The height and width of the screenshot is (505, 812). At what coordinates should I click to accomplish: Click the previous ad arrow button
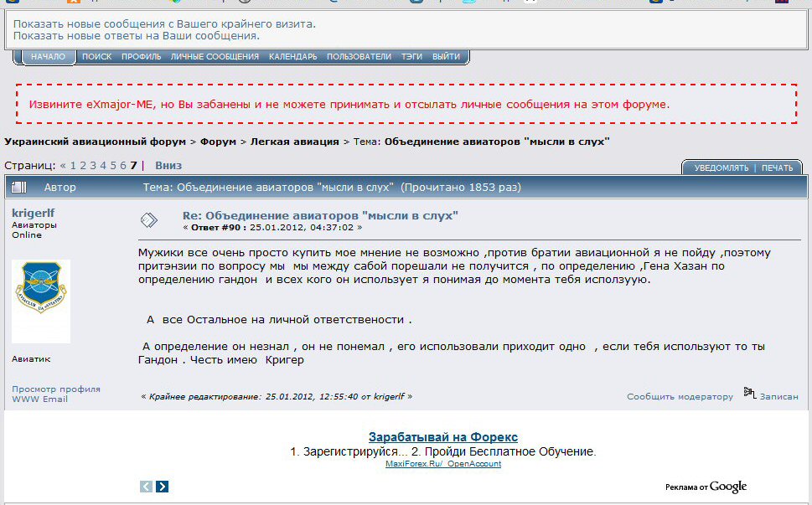pyautogui.click(x=147, y=486)
